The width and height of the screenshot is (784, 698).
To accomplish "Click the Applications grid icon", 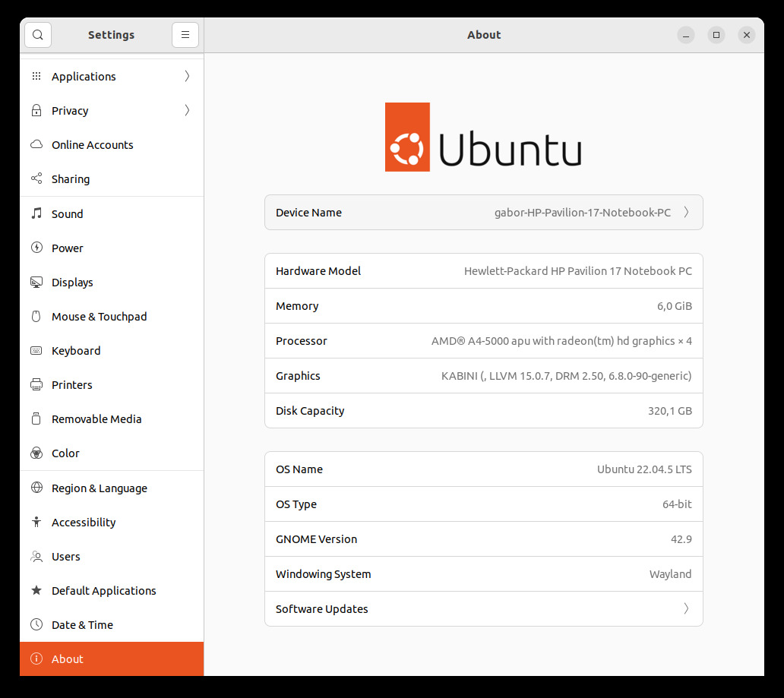I will [x=36, y=76].
